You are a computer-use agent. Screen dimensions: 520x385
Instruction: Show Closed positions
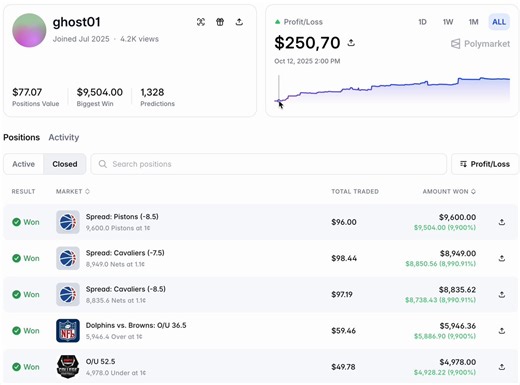65,164
